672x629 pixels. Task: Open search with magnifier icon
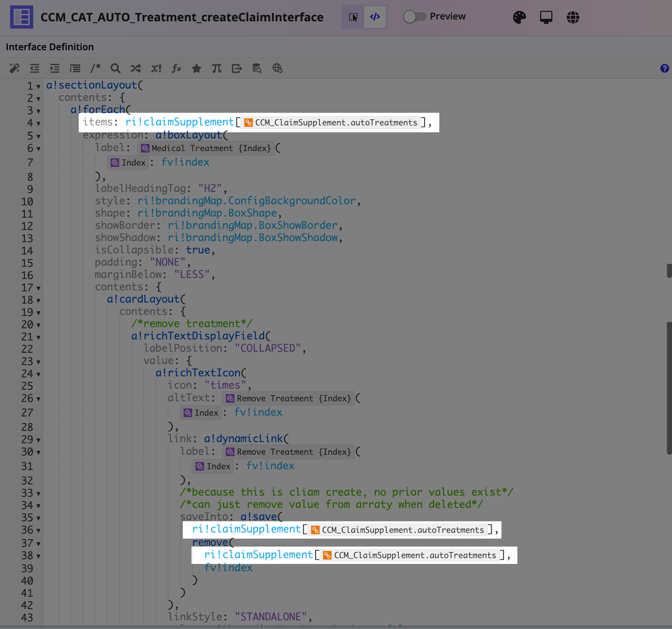(116, 68)
